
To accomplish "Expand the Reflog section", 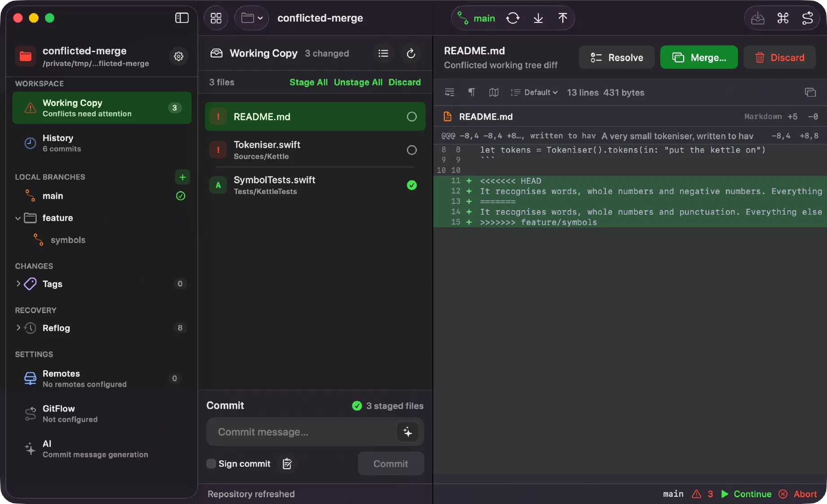I will tap(18, 328).
